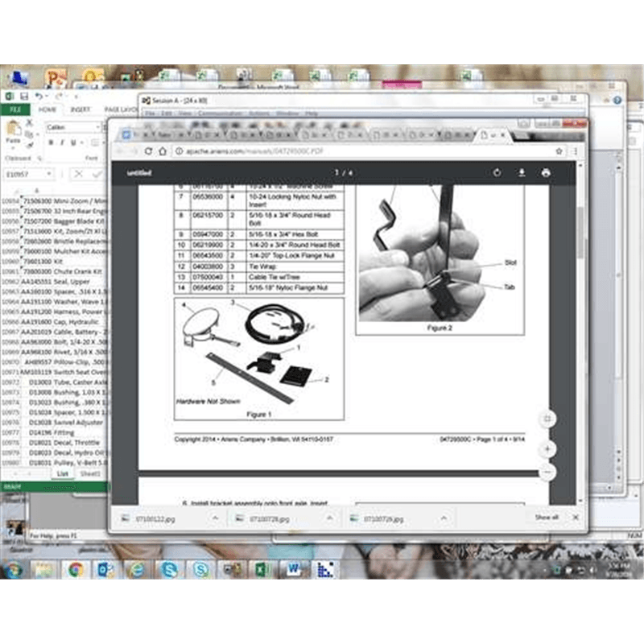Zoom in with the plus button
The height and width of the screenshot is (644, 644).
pyautogui.click(x=547, y=448)
